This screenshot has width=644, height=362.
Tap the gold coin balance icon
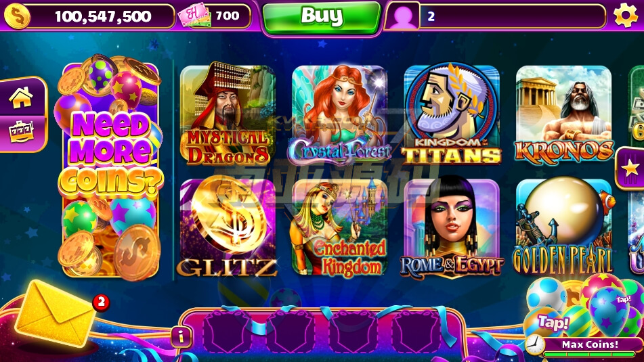point(17,16)
